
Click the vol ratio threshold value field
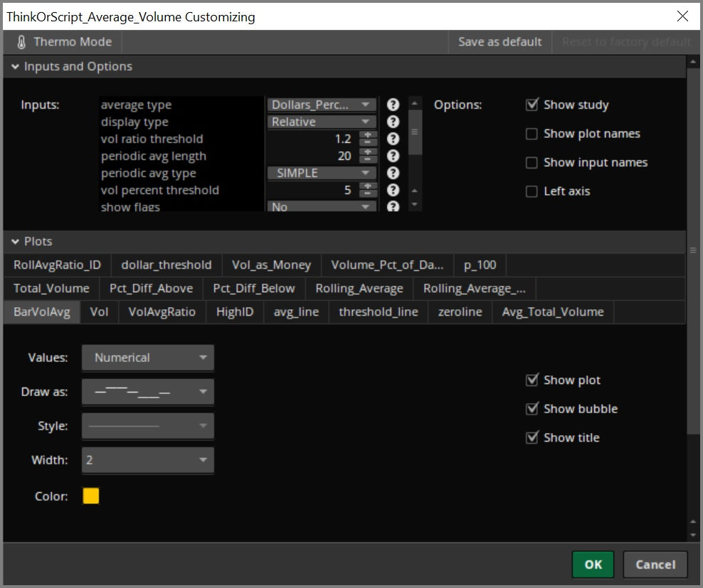(312, 139)
